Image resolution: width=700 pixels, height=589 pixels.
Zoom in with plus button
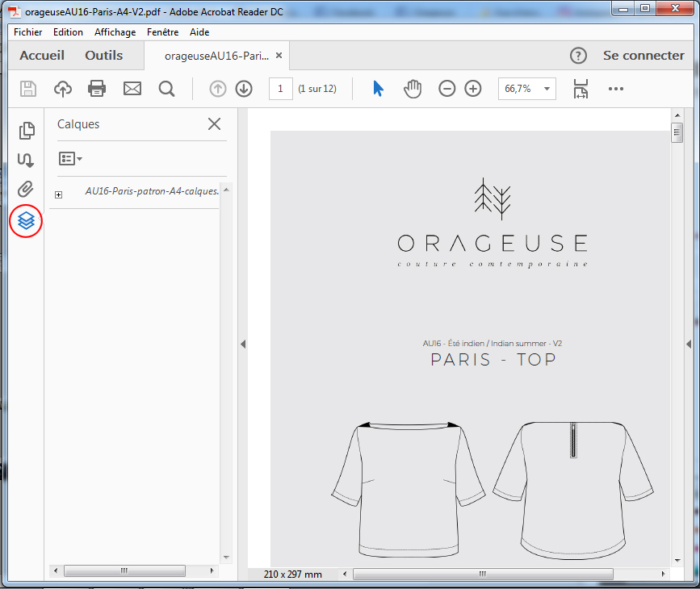pos(473,89)
